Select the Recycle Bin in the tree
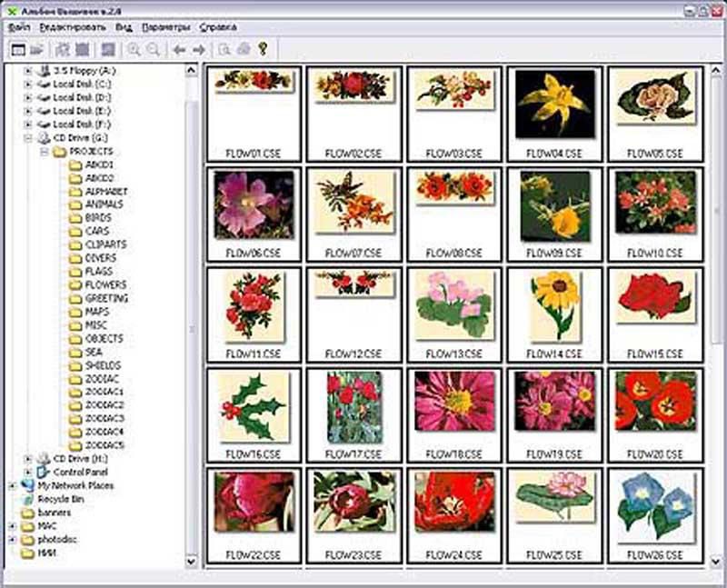This screenshot has width=727, height=588. tap(61, 499)
